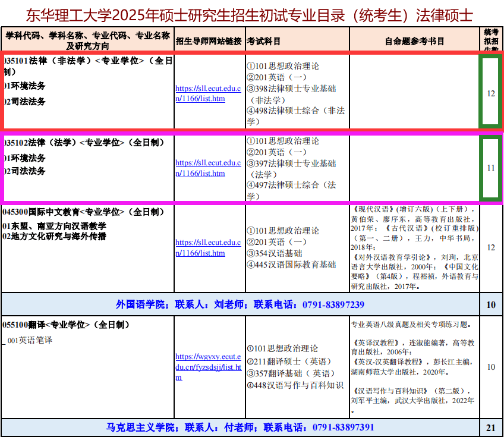Select the header cell 招生导师网站链接

[x=209, y=41]
